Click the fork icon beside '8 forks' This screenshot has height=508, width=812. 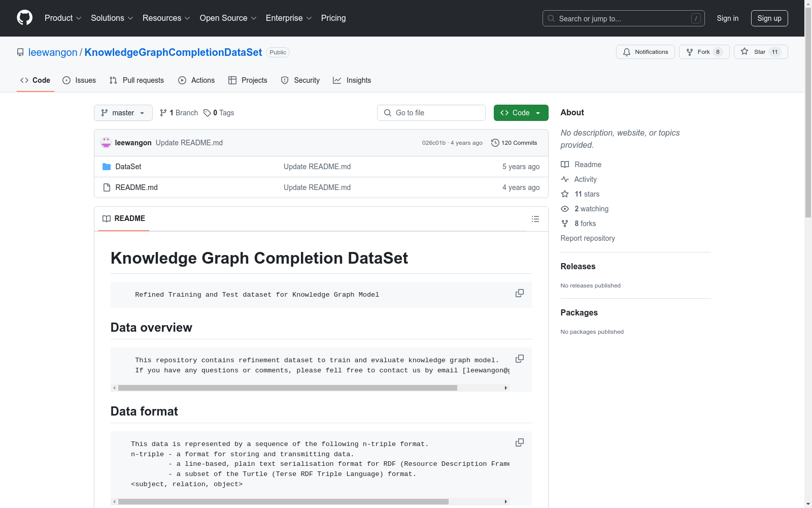click(x=565, y=224)
